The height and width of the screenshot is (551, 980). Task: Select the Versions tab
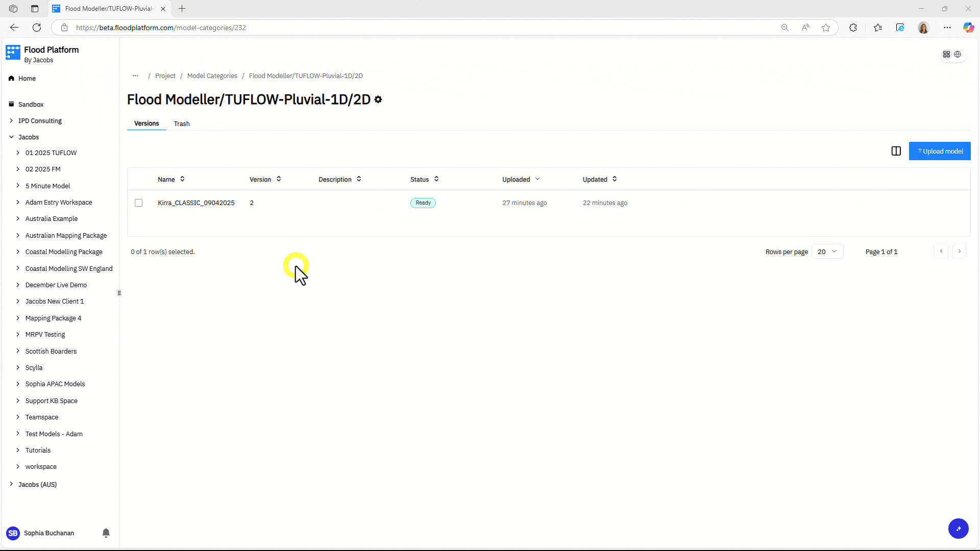(146, 123)
